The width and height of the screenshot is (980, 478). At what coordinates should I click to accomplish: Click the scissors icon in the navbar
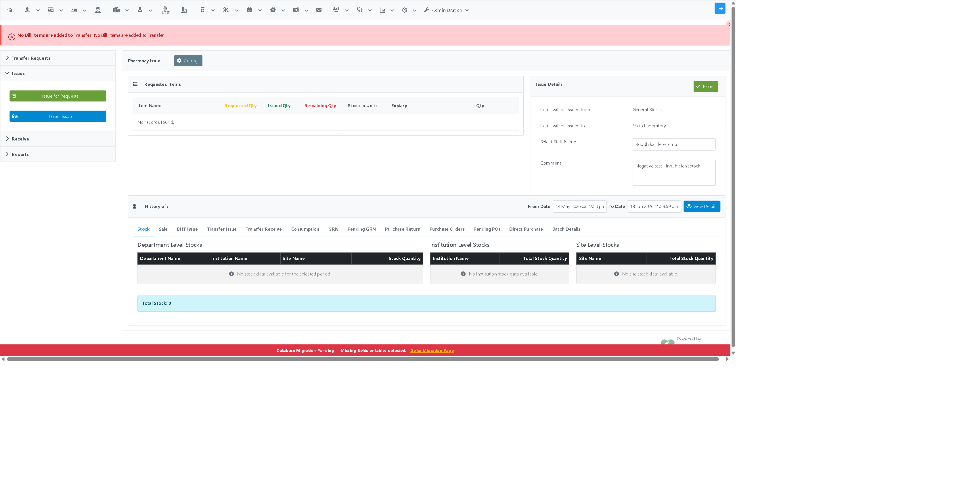pos(226,10)
